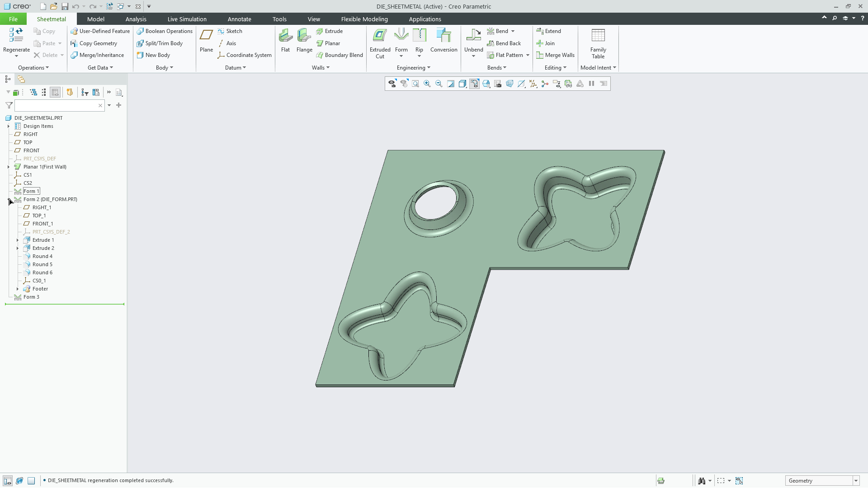Select Form 3 in the model tree
This screenshot has width=868, height=488.
31,297
